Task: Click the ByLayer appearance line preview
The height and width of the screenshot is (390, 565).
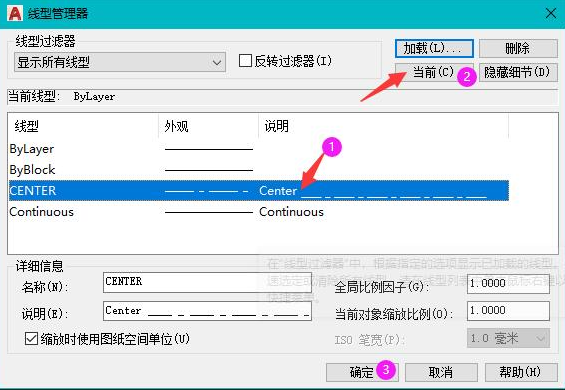Action: pos(209,149)
